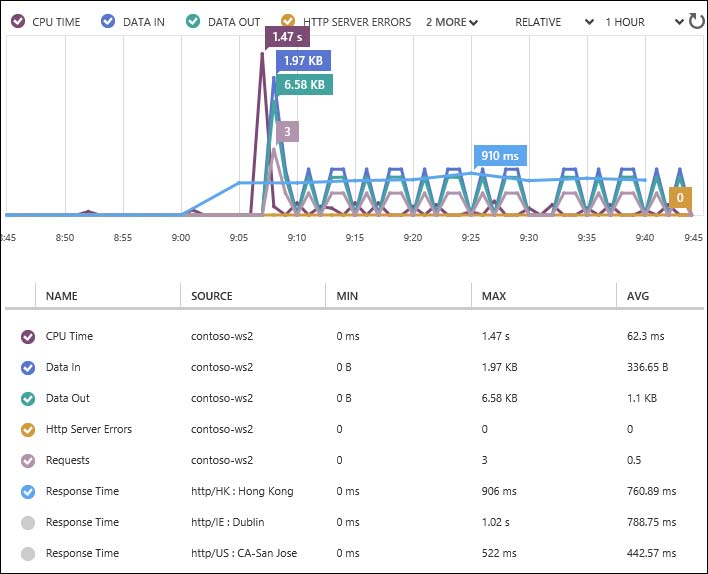
Task: Click the teal check icon beside Data Out row
Action: click(x=27, y=399)
